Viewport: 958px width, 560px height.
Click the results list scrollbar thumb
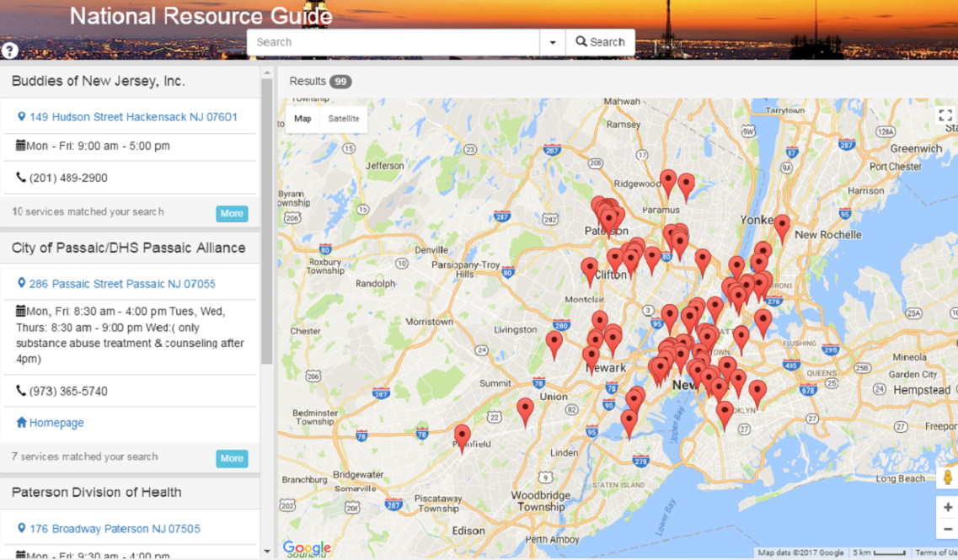[x=267, y=221]
